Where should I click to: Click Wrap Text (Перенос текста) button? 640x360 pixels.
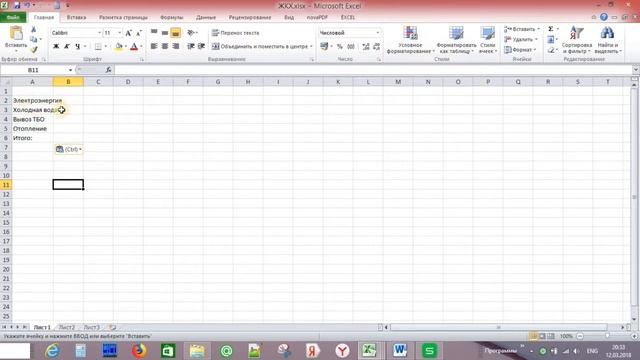(236, 33)
